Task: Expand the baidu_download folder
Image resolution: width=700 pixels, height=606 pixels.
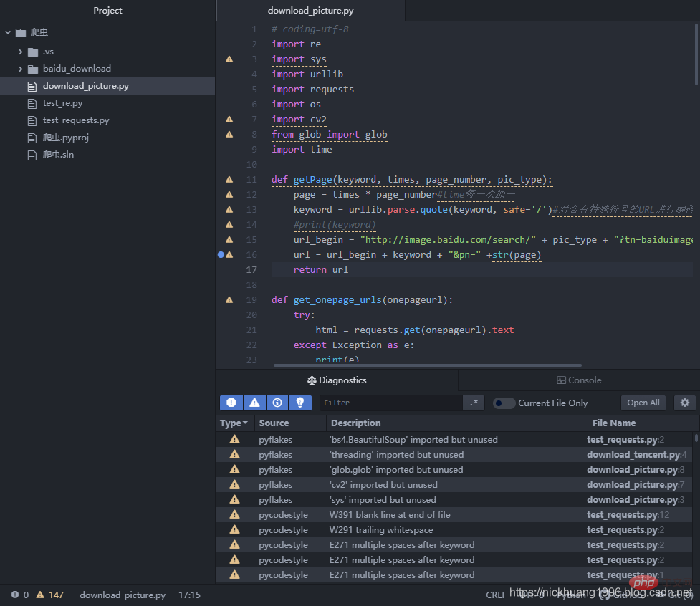Action: point(20,69)
